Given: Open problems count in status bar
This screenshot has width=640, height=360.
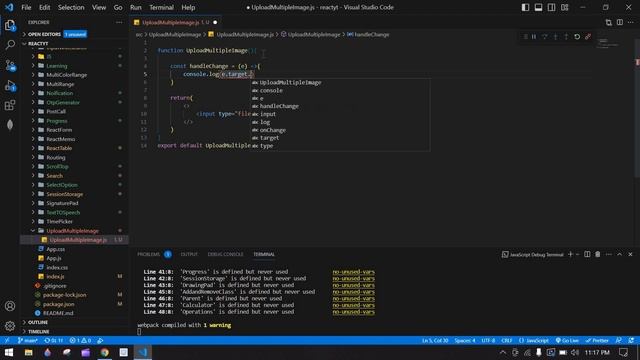Looking at the screenshot, I should coord(80,340).
